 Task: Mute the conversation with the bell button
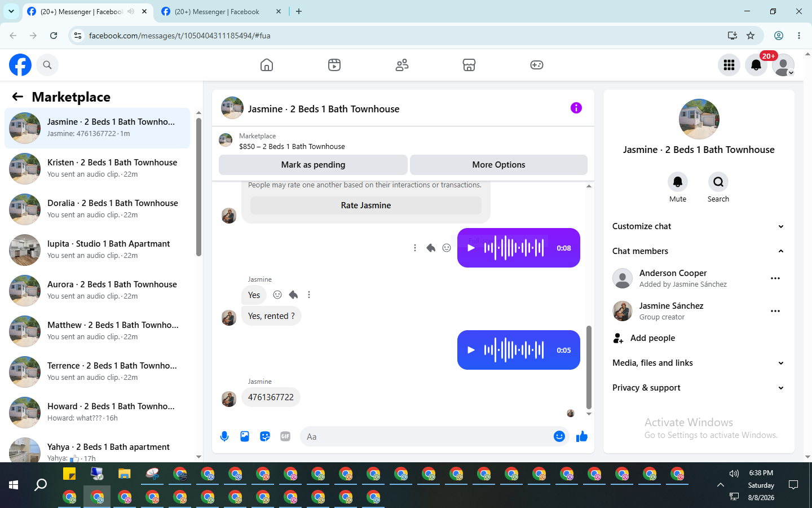pyautogui.click(x=678, y=182)
